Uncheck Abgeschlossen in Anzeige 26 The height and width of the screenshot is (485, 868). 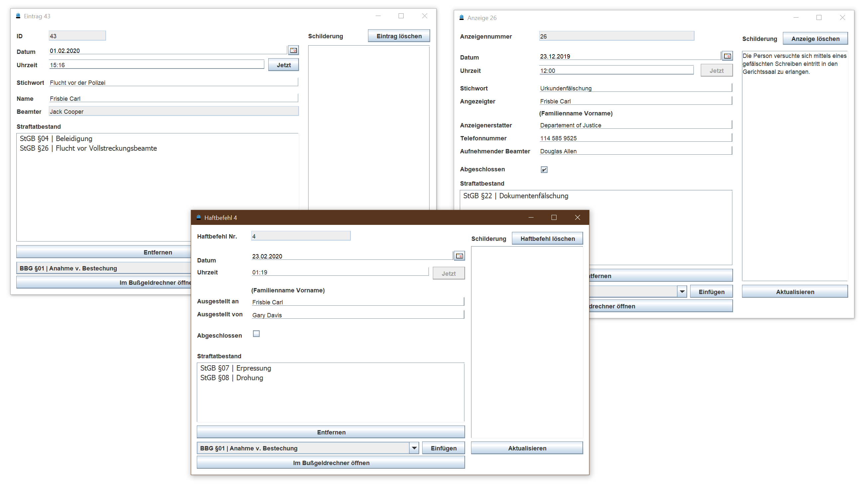(544, 170)
